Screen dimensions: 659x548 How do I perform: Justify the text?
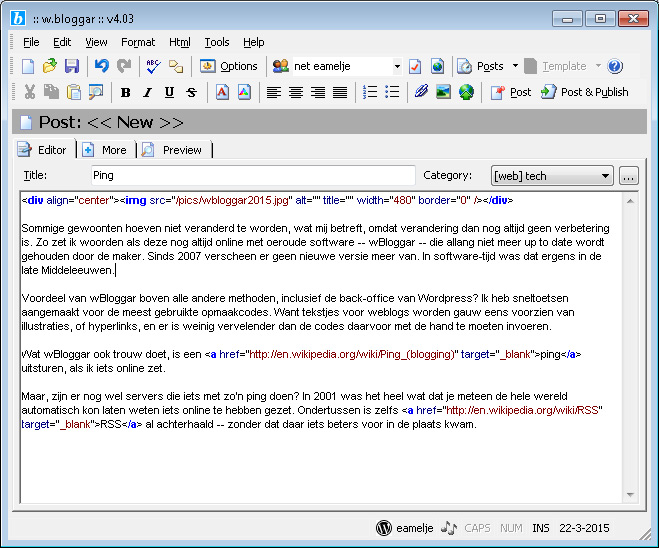tap(340, 92)
